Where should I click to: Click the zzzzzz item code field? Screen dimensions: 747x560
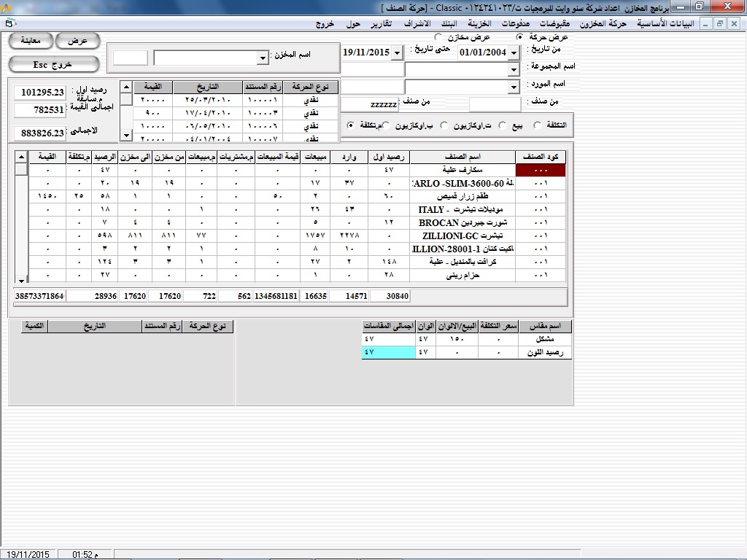pyautogui.click(x=370, y=105)
